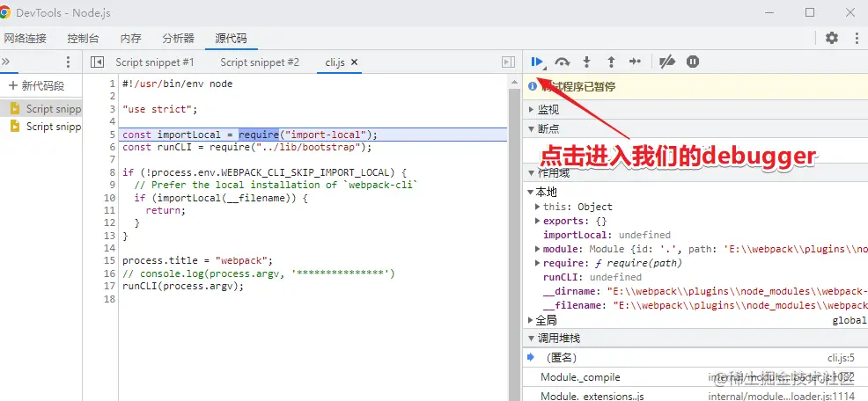Click line number 17 in gutter
Viewport: 868px width, 401px height.
tap(109, 286)
